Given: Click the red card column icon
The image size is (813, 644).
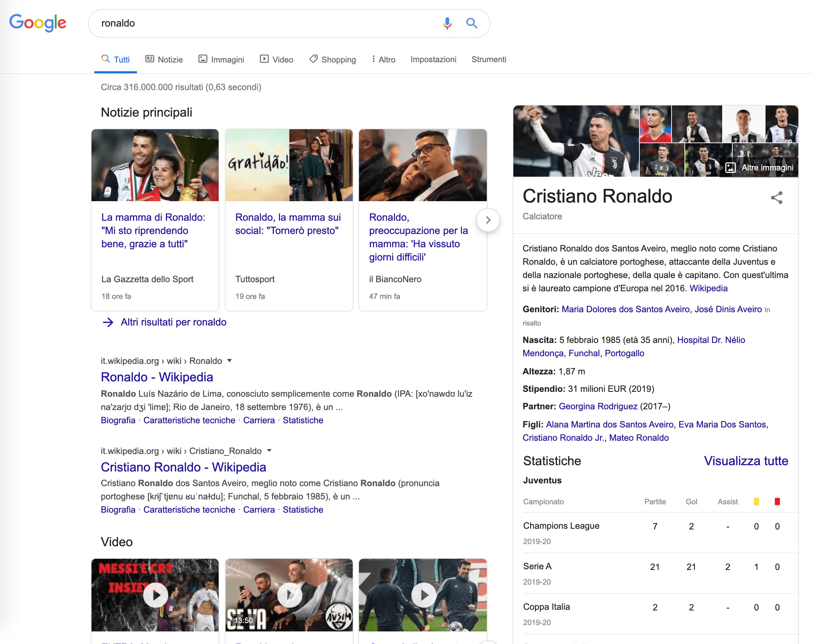Looking at the screenshot, I should [x=777, y=502].
